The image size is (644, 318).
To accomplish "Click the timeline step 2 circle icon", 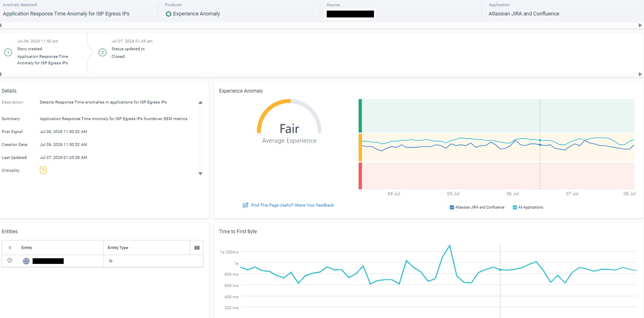I will (x=102, y=52).
